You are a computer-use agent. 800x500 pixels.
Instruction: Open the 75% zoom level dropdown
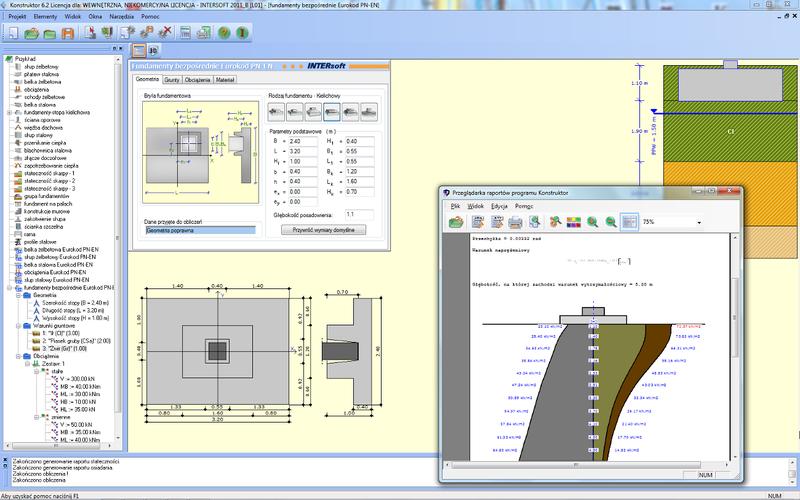click(698, 222)
